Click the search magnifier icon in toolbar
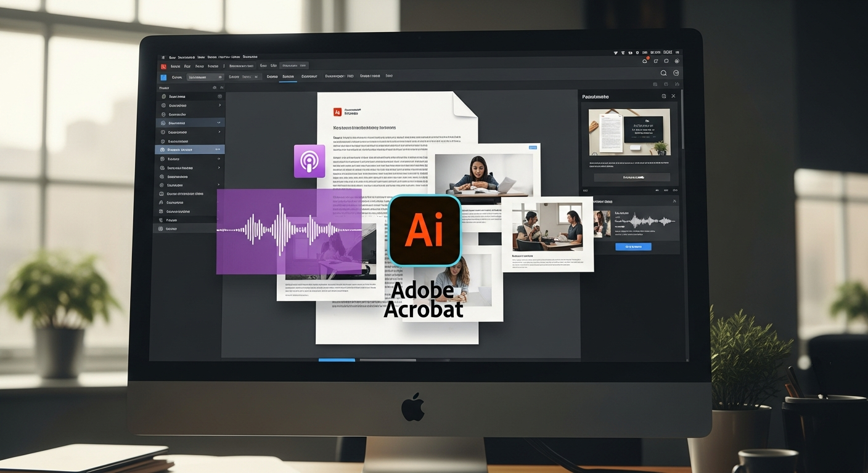868x473 pixels. pyautogui.click(x=663, y=73)
